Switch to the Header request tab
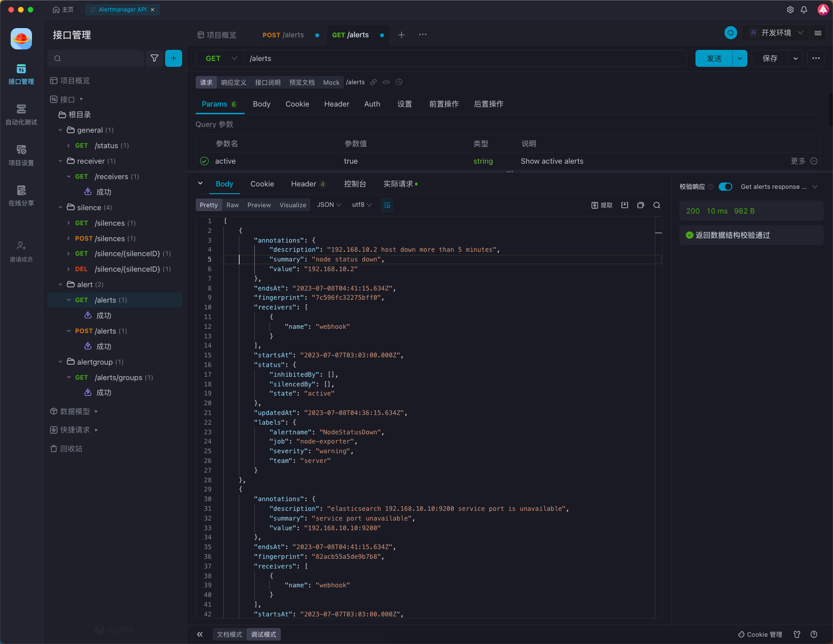833x644 pixels. [337, 104]
